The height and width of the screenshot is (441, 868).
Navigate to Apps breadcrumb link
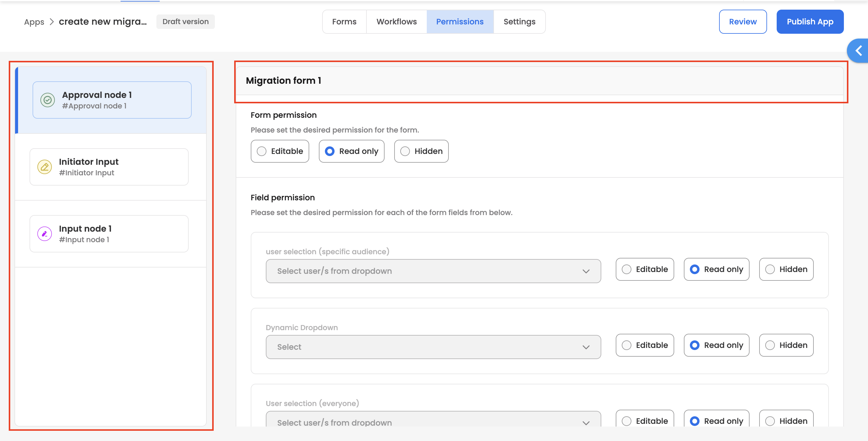[34, 22]
